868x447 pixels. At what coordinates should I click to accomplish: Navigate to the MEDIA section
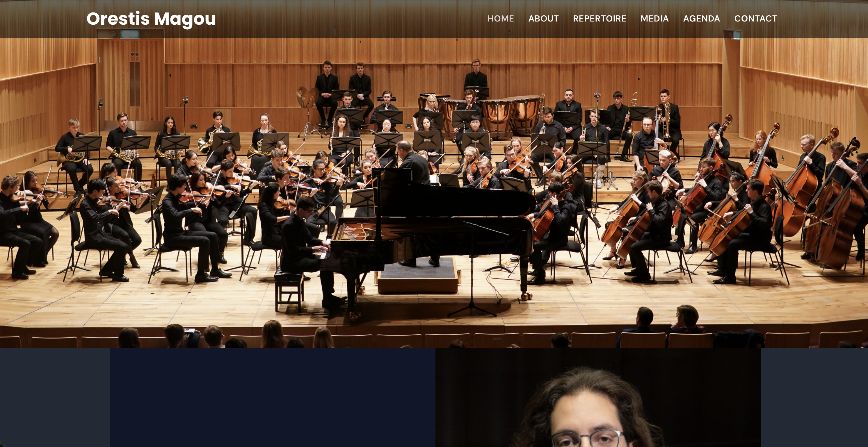pyautogui.click(x=654, y=19)
